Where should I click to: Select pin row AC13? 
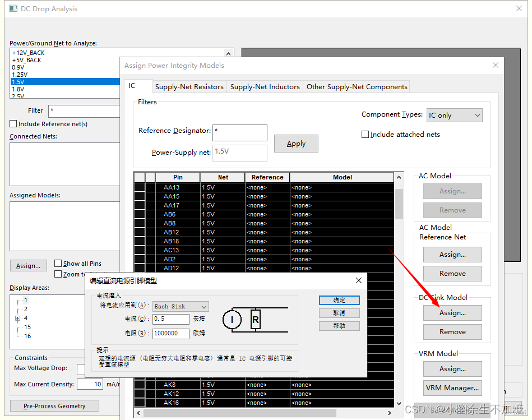[264, 250]
